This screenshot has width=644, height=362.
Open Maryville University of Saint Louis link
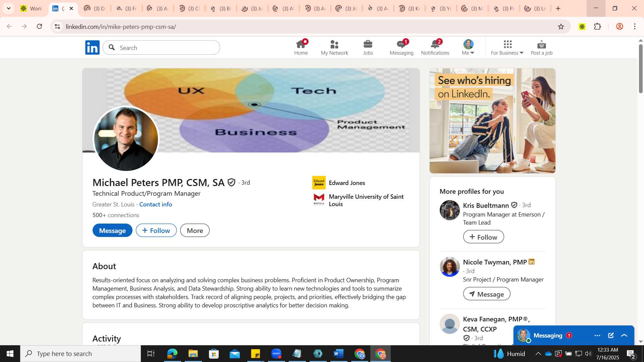click(x=366, y=200)
